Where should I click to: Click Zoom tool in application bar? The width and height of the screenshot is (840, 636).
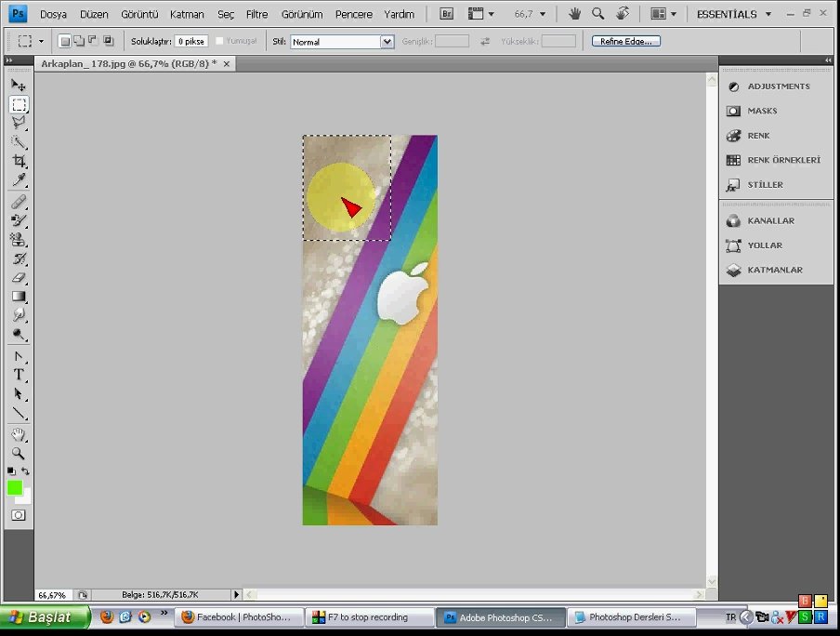coord(597,14)
